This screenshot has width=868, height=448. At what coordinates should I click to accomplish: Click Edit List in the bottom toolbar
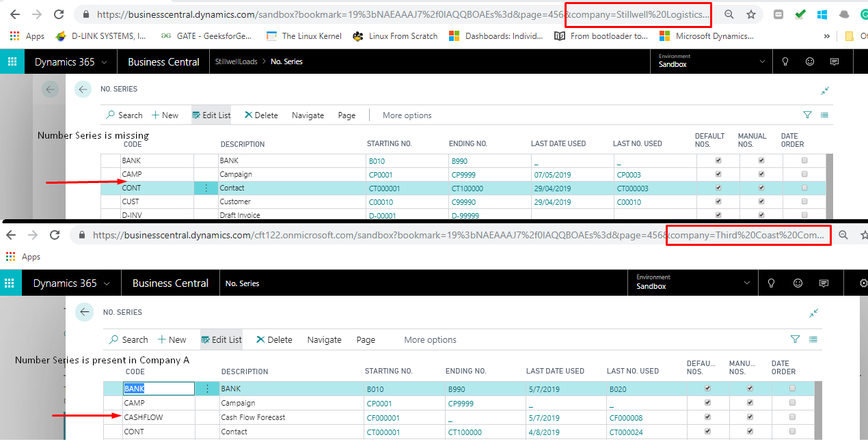pos(221,339)
